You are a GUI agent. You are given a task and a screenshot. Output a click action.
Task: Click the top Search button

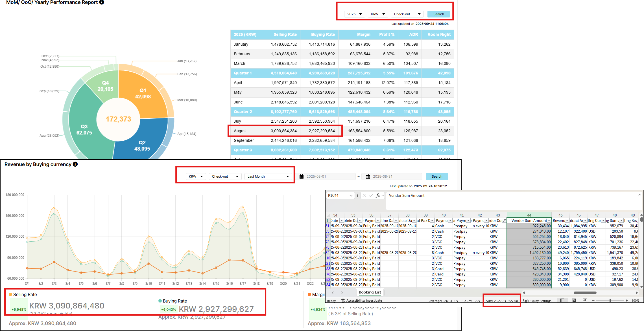click(x=438, y=14)
